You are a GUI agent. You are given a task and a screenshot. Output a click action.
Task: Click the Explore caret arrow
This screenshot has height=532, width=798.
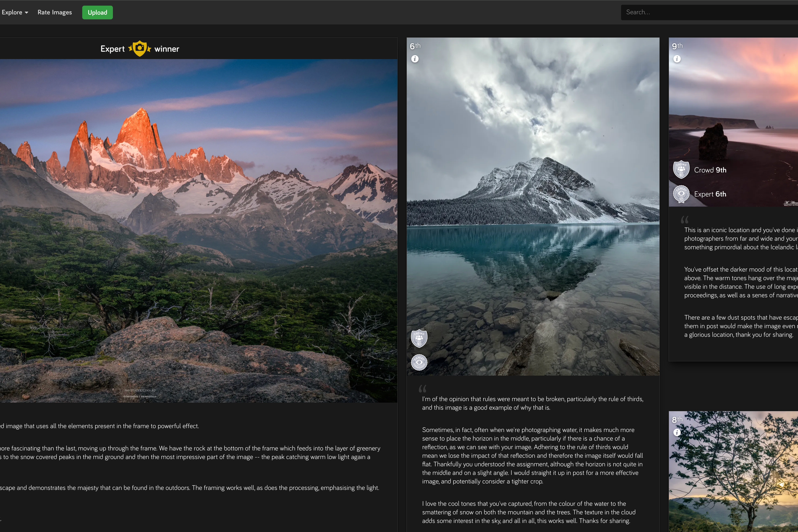(x=26, y=12)
